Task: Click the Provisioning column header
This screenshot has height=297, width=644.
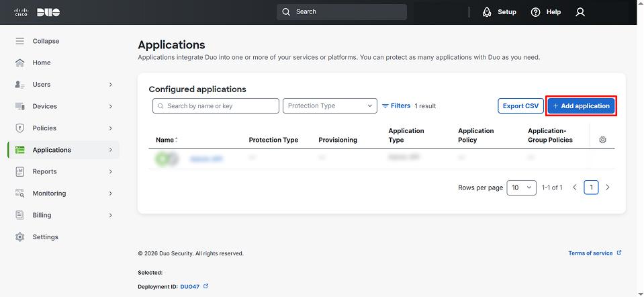Action: click(338, 140)
